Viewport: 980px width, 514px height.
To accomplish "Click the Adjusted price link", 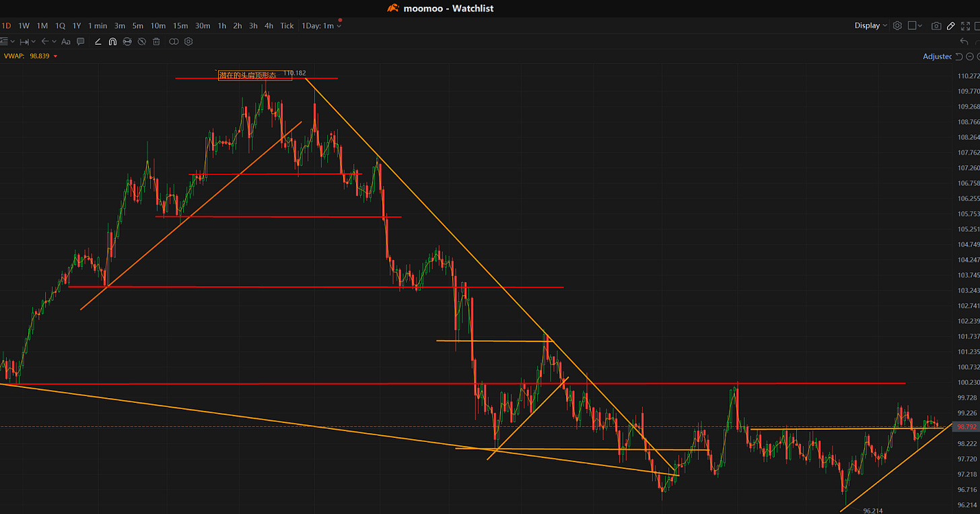I will tap(938, 57).
